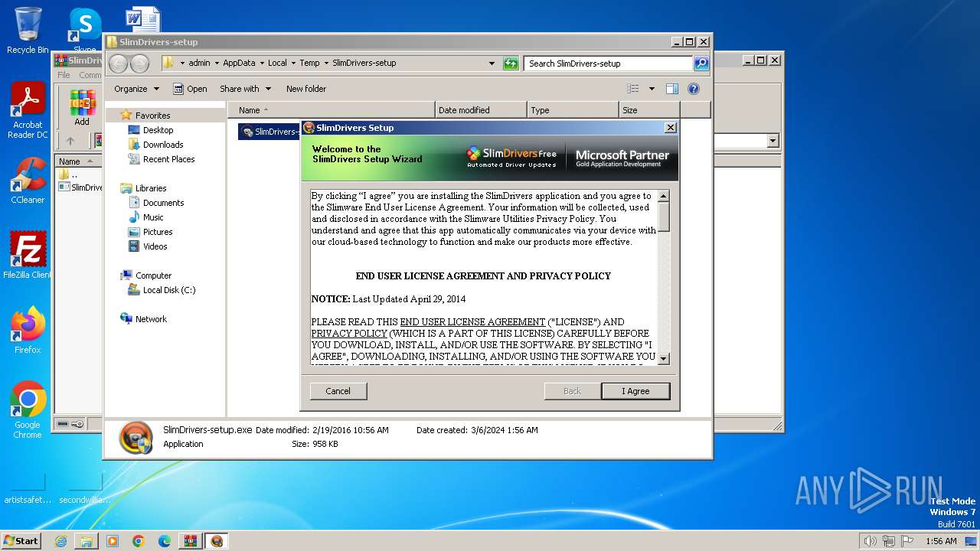Open Google Chrome desktop icon

pyautogui.click(x=28, y=409)
